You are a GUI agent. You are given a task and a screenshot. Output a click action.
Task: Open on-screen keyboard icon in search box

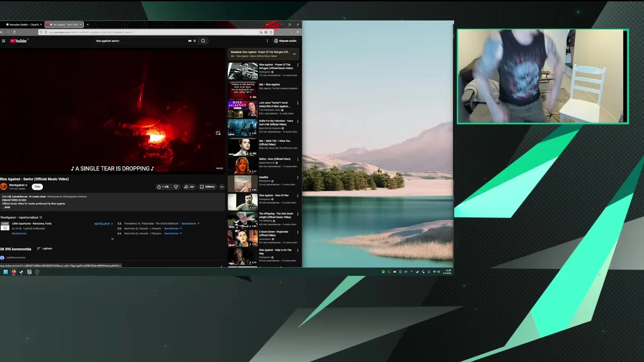pyautogui.click(x=190, y=41)
